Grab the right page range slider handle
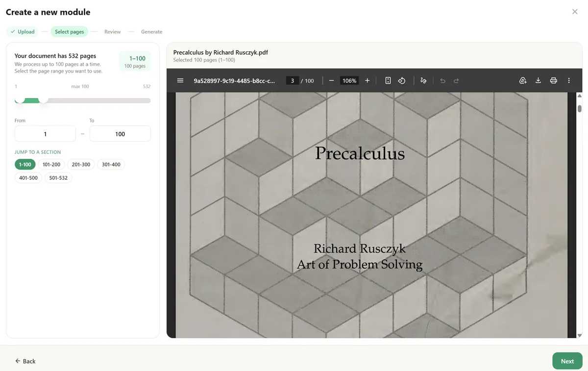 [43, 99]
